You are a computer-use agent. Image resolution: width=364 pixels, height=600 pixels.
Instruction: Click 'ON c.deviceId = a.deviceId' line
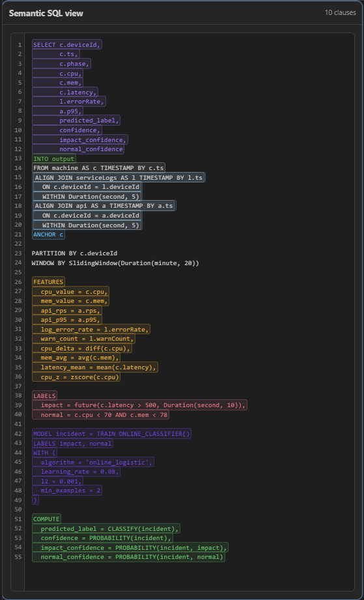[x=87, y=215]
